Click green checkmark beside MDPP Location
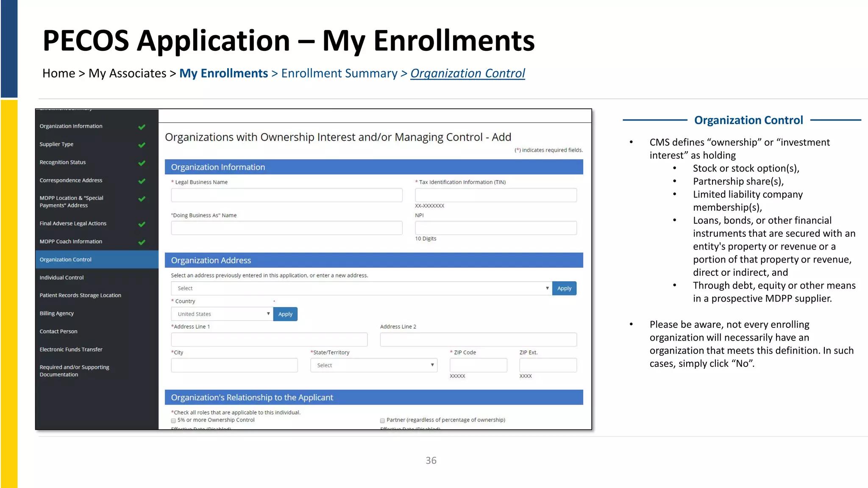Screen dimensions: 868x488 142,199
